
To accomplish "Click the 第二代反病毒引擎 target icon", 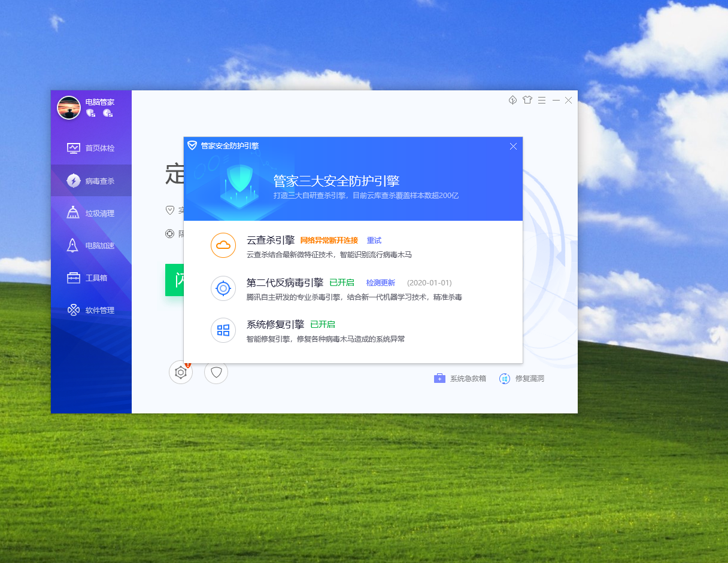I will 223,288.
